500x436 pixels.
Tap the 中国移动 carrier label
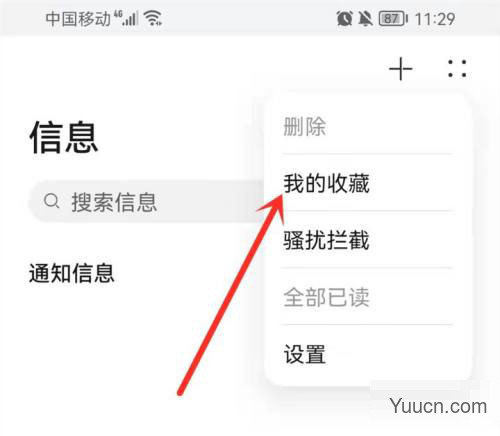(78, 18)
